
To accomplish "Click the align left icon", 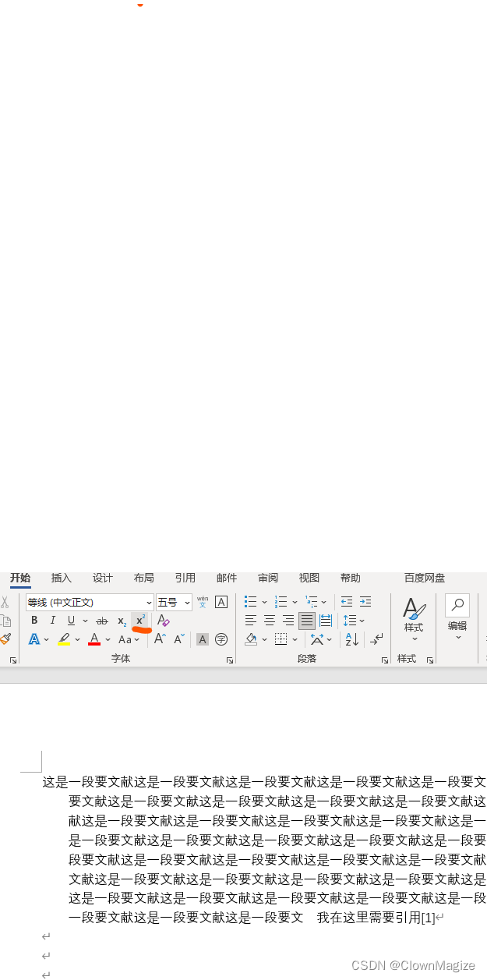I will tap(251, 621).
